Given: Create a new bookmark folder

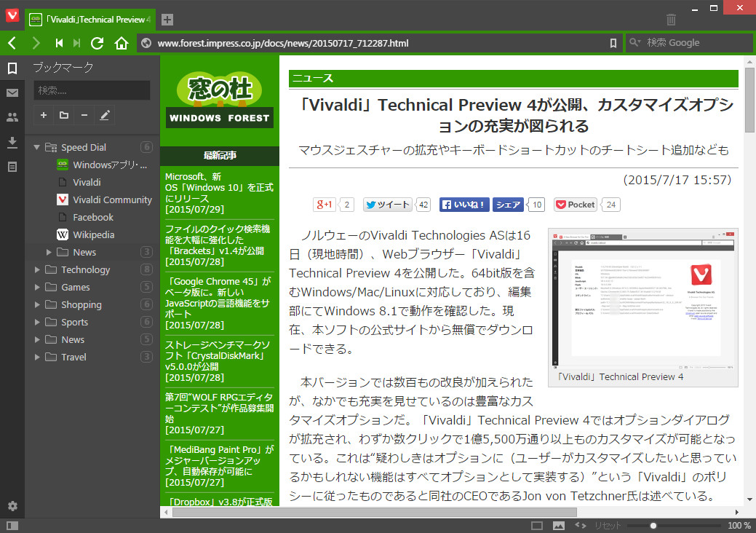Looking at the screenshot, I should coord(63,115).
